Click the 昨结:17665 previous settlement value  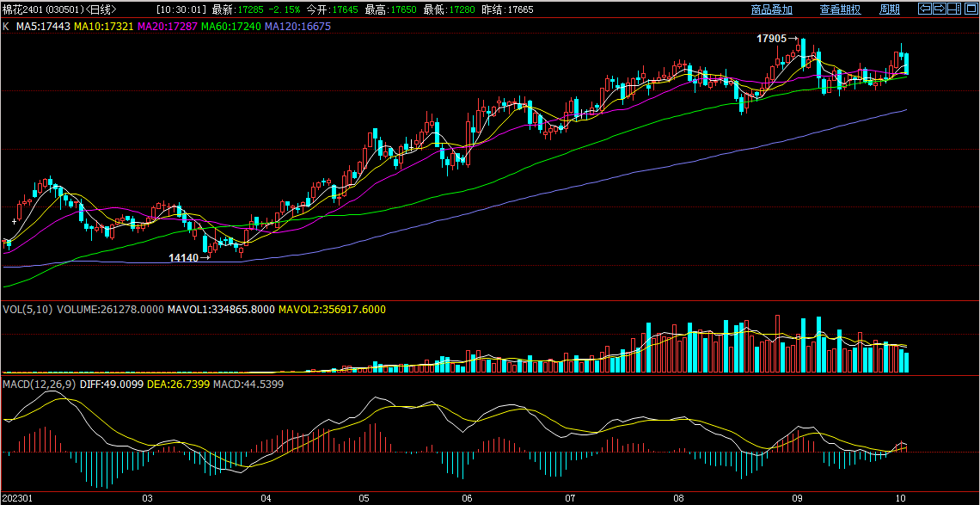[x=508, y=9]
